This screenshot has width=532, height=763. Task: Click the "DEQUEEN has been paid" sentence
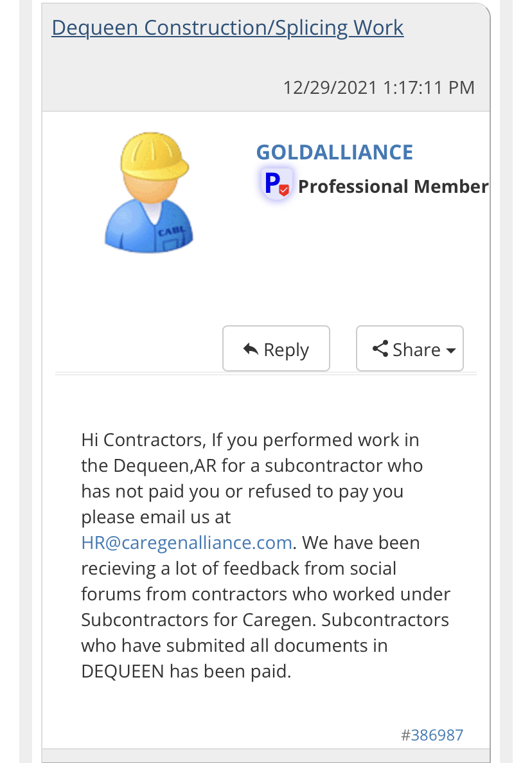(186, 671)
